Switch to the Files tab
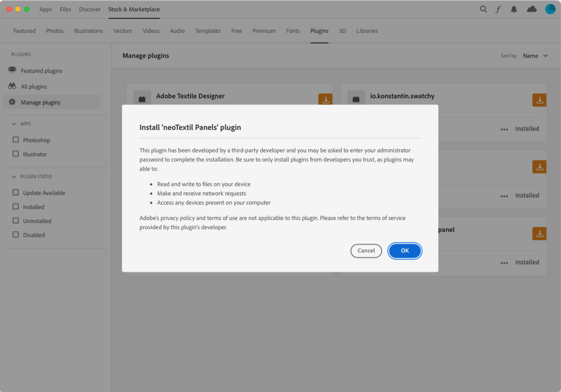Viewport: 561px width, 392px height. pos(65,9)
